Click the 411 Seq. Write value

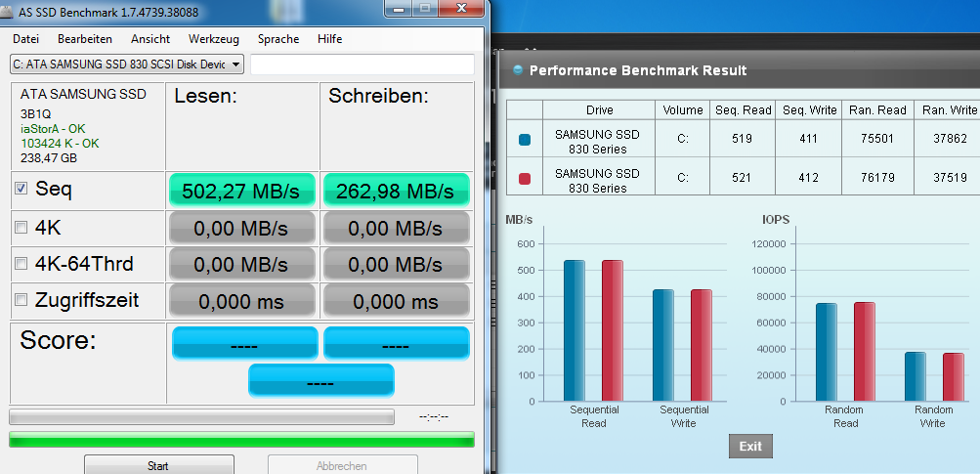pyautogui.click(x=808, y=139)
